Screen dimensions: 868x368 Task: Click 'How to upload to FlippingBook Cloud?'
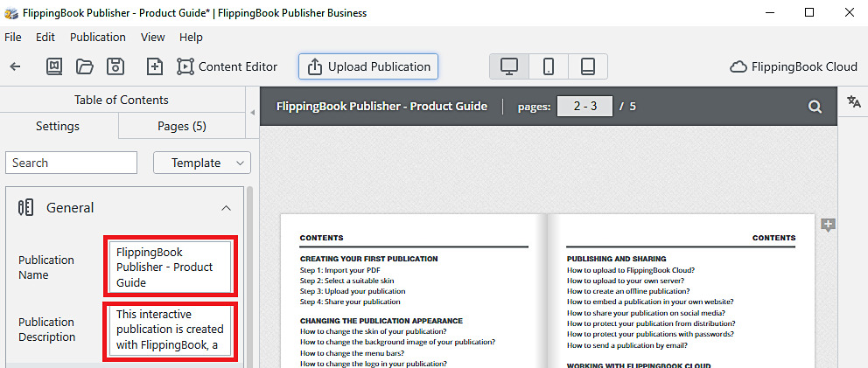[x=631, y=270]
